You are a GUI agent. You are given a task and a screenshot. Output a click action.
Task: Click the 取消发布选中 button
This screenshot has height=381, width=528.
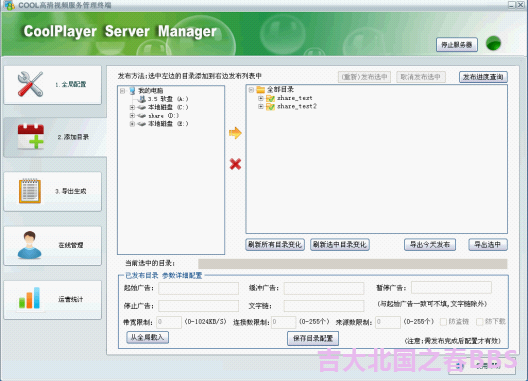click(421, 77)
